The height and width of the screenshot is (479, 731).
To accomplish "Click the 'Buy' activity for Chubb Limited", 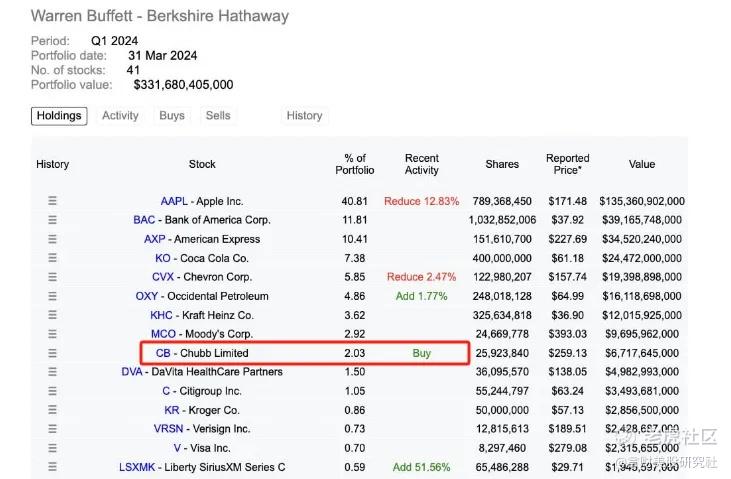I will (421, 353).
